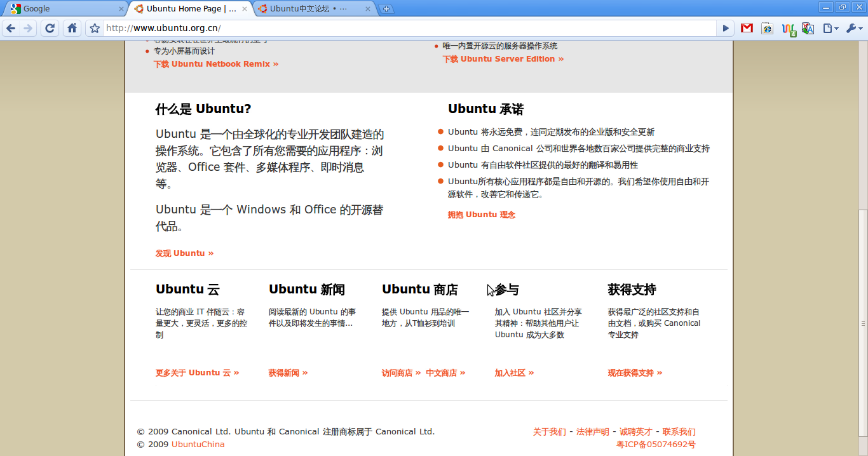Viewport: 868px width, 456px height.
Task: Click the address bar showing www.ubuntu.org.cn
Action: 410,28
